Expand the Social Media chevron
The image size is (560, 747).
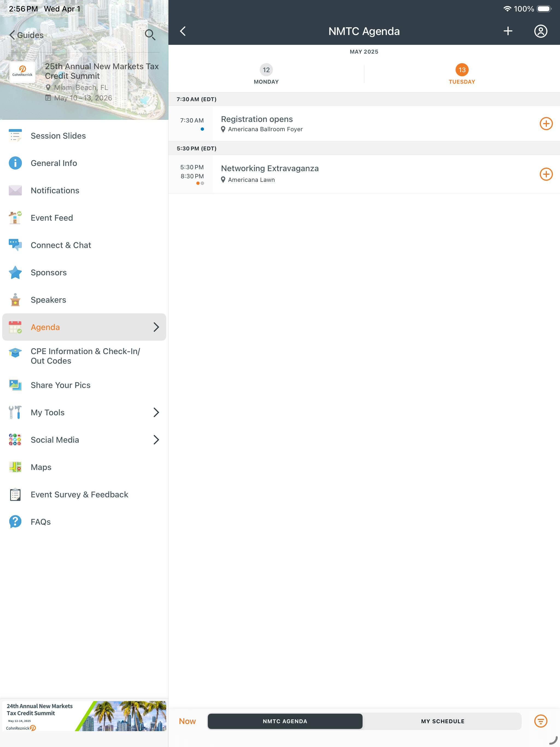pos(156,440)
